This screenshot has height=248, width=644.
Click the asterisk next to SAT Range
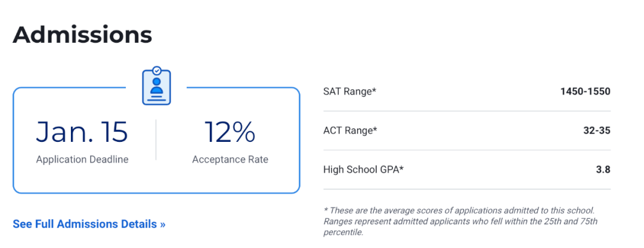click(x=374, y=90)
